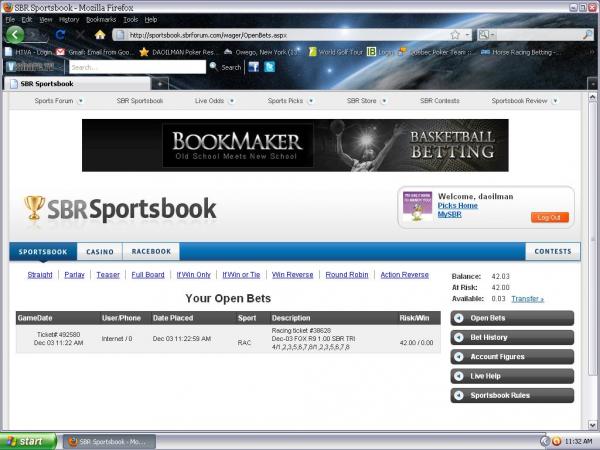The height and width of the screenshot is (450, 600).
Task: Expand the SBR Store dropdown arrow
Action: pyautogui.click(x=383, y=101)
